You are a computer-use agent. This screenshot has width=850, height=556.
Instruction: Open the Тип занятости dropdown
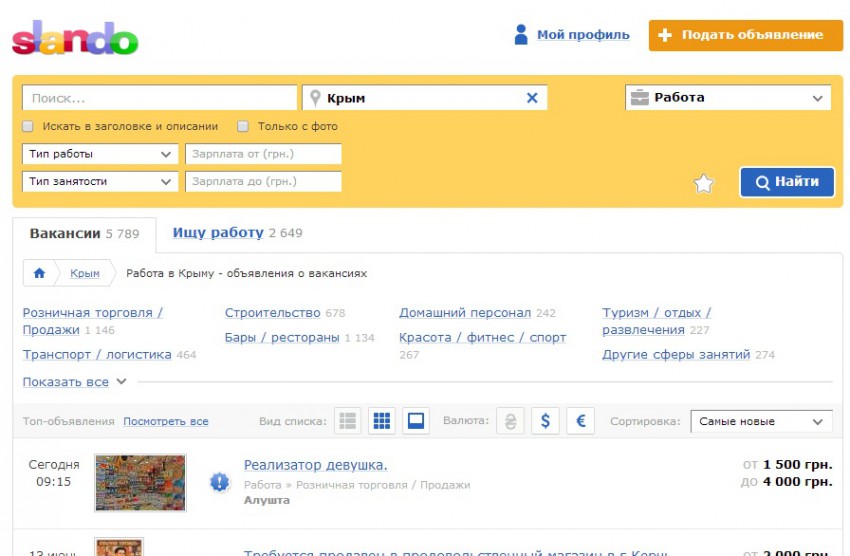click(x=100, y=182)
